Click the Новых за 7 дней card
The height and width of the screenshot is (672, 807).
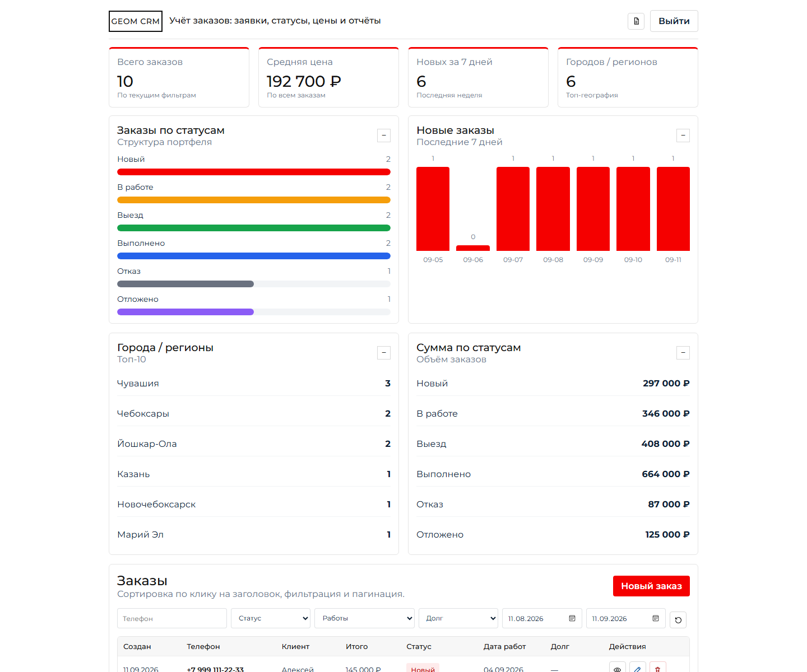pos(478,77)
